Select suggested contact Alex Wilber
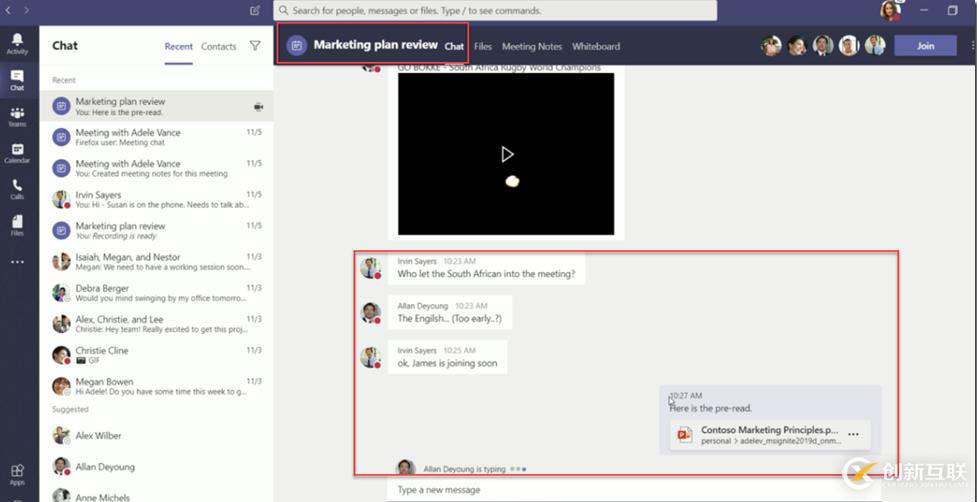The height and width of the screenshot is (502, 977). pos(156,435)
